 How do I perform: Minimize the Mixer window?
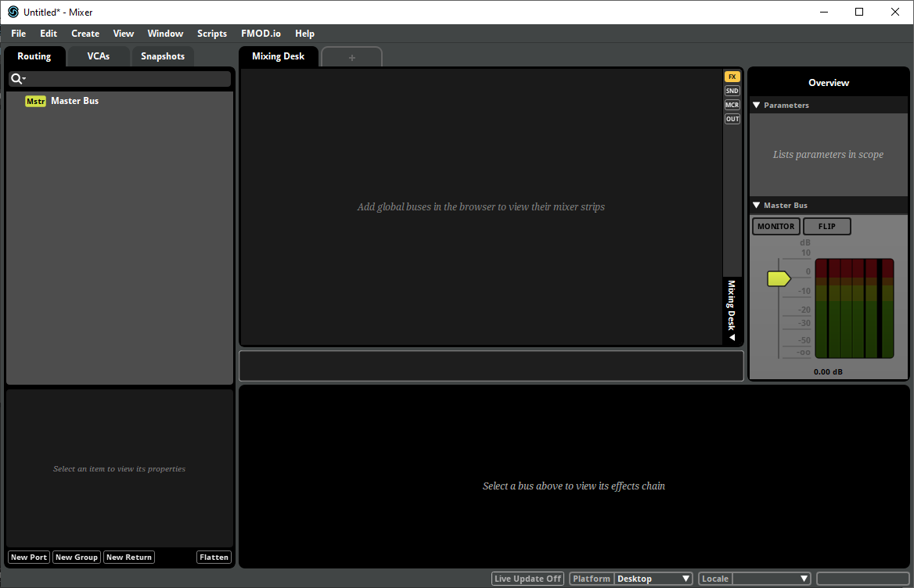pyautogui.click(x=824, y=13)
